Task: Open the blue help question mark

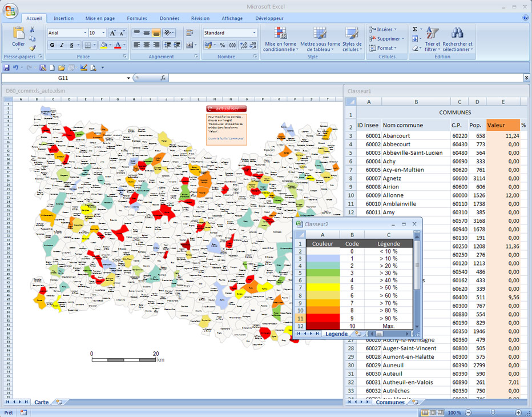Action: 526,18
